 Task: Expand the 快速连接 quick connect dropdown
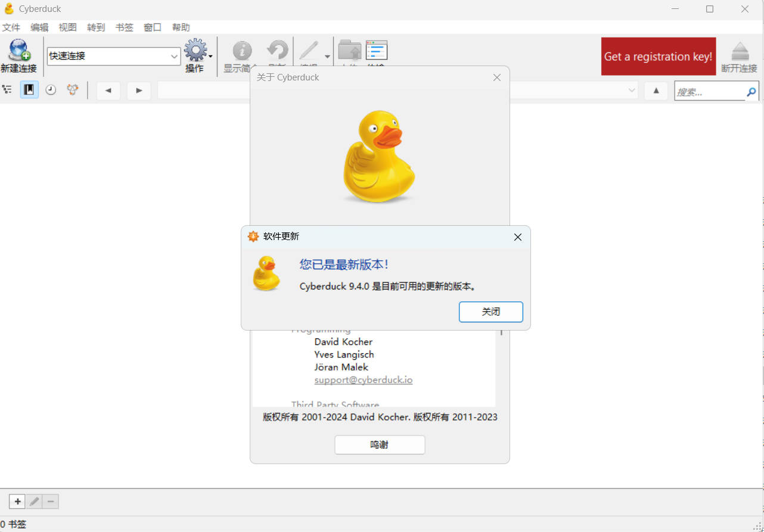click(174, 56)
